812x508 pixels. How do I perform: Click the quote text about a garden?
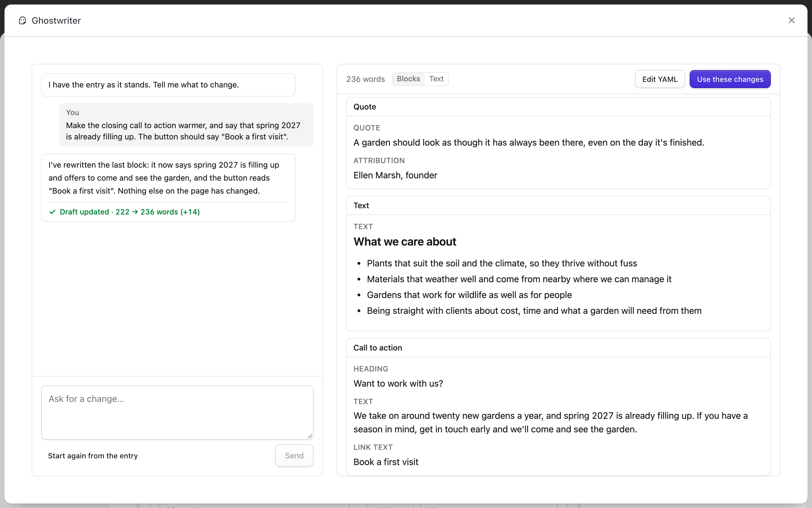pyautogui.click(x=529, y=143)
